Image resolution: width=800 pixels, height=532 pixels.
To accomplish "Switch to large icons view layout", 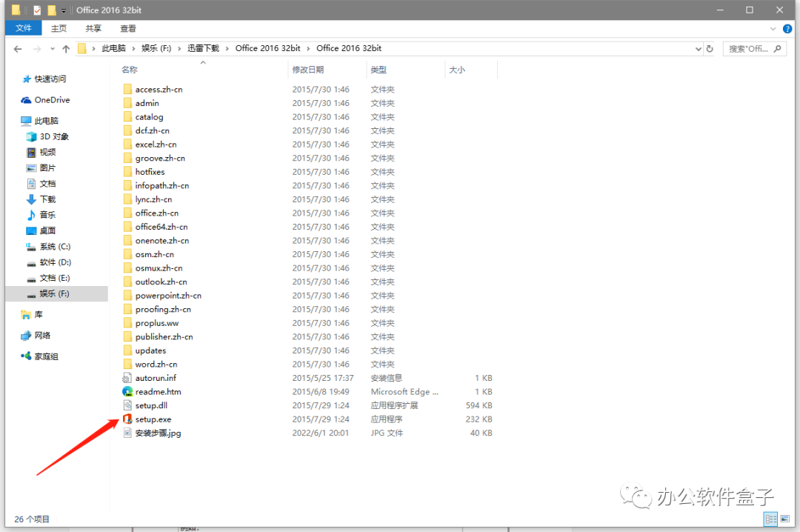I will pos(784,519).
